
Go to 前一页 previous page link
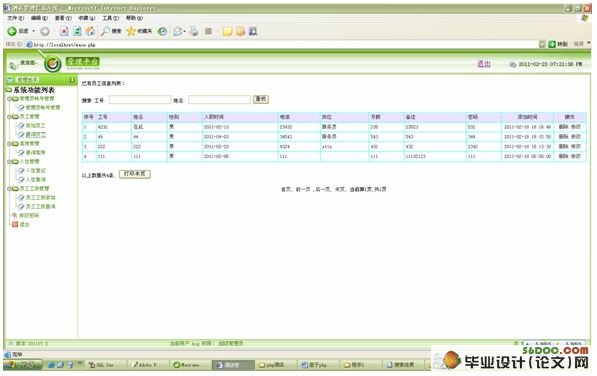(303, 189)
